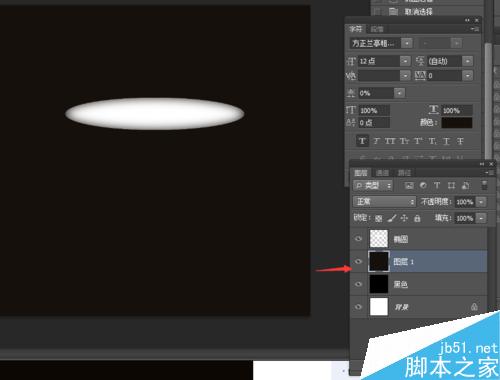
Task: Open the 0% character scaling dropdown
Action: (x=399, y=93)
